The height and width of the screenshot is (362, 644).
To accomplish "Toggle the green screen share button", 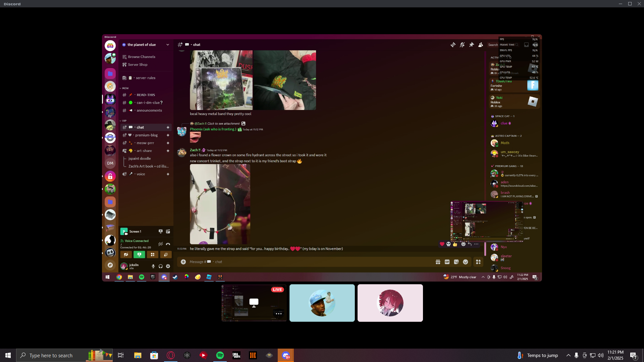I will [x=139, y=254].
